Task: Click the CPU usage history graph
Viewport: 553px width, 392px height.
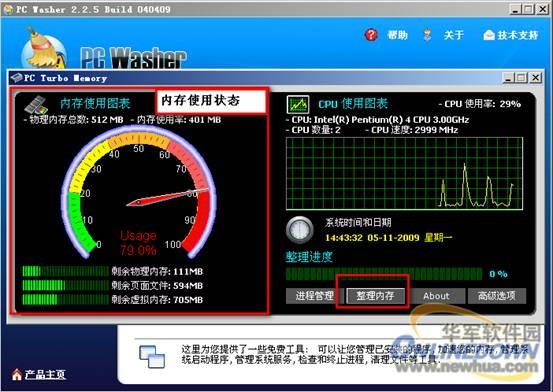Action: (x=405, y=174)
